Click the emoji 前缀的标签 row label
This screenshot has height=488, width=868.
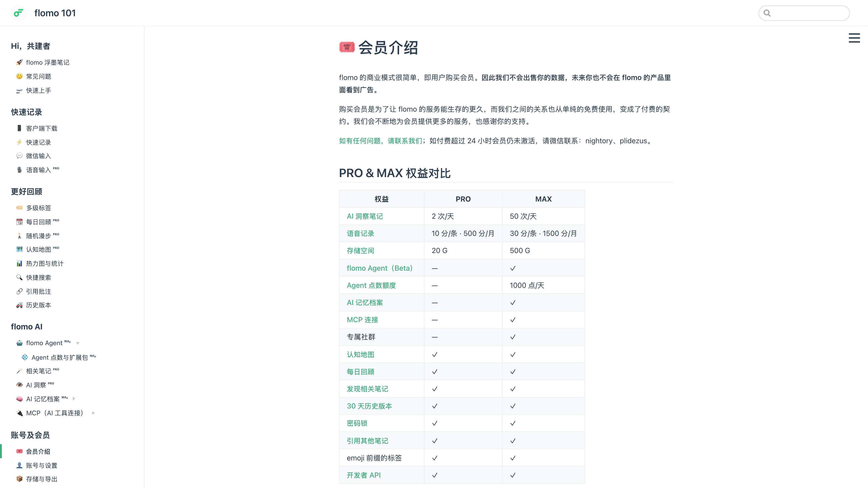click(374, 458)
